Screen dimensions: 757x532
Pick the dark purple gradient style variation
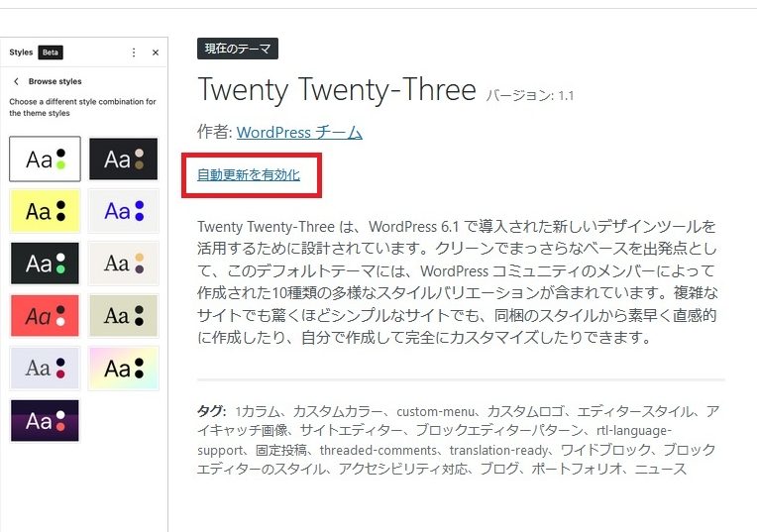tap(45, 420)
